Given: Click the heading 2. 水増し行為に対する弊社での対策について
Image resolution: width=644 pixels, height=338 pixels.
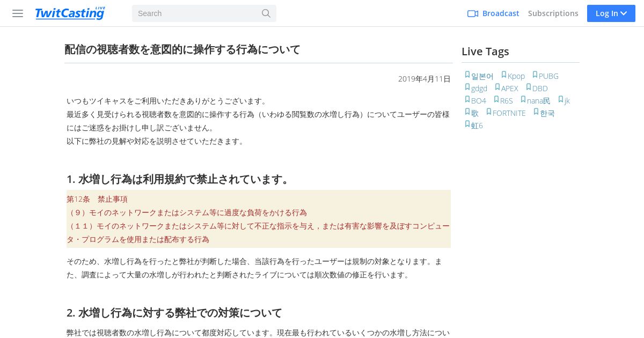Looking at the screenshot, I should tap(174, 313).
